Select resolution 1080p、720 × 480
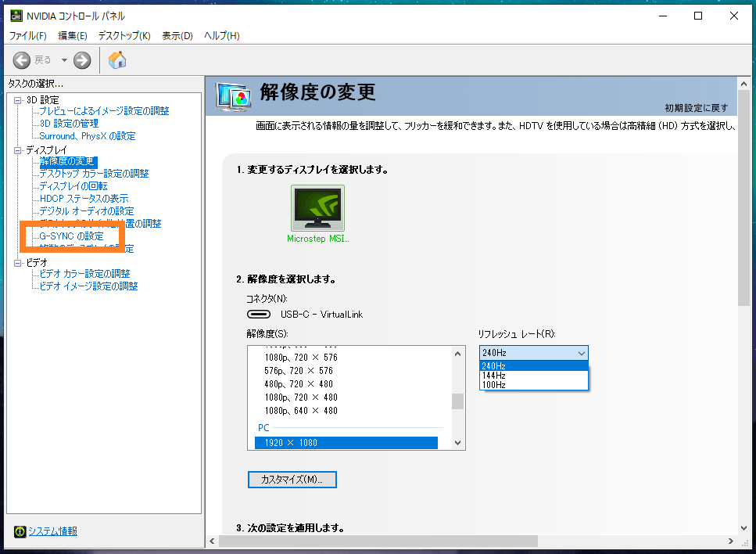The image size is (756, 554). click(301, 398)
